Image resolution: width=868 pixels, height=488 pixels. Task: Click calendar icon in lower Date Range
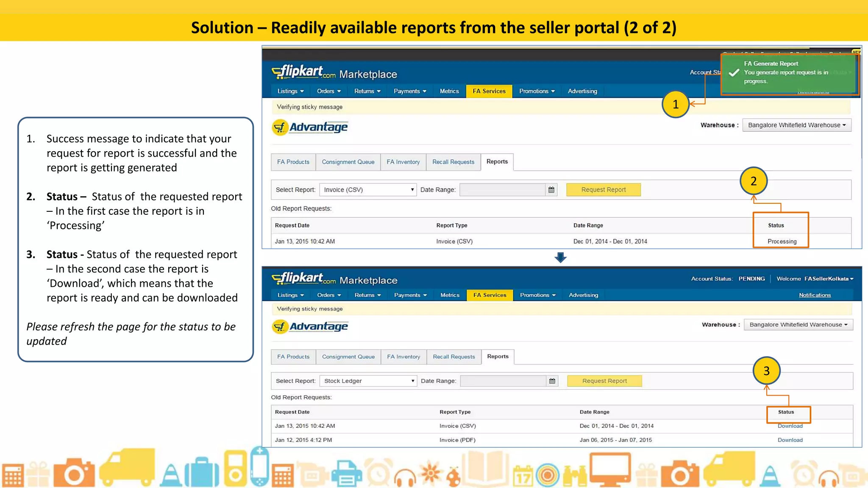point(552,381)
